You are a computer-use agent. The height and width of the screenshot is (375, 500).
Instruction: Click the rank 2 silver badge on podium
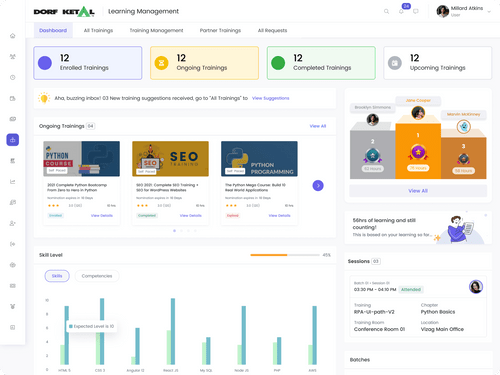tap(372, 155)
